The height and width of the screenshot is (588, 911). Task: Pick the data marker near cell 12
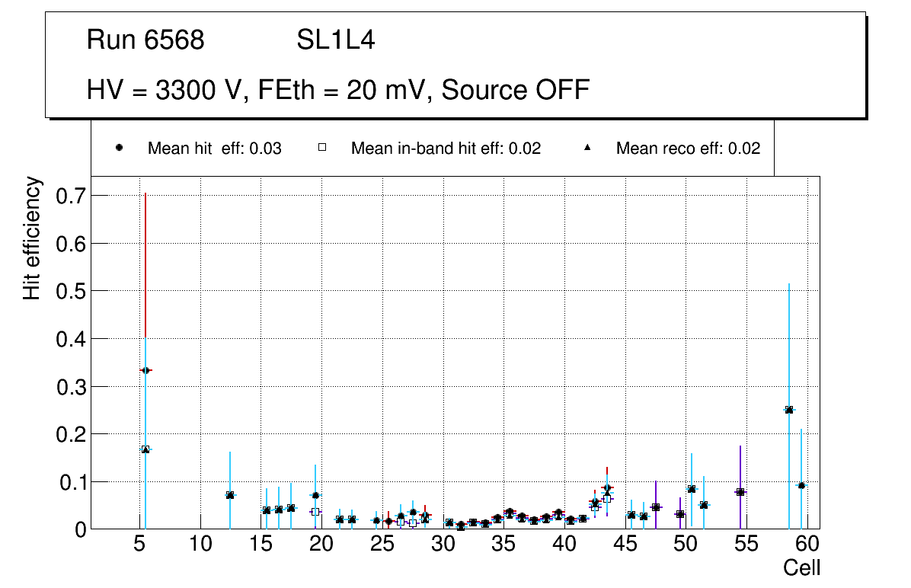coord(230,495)
